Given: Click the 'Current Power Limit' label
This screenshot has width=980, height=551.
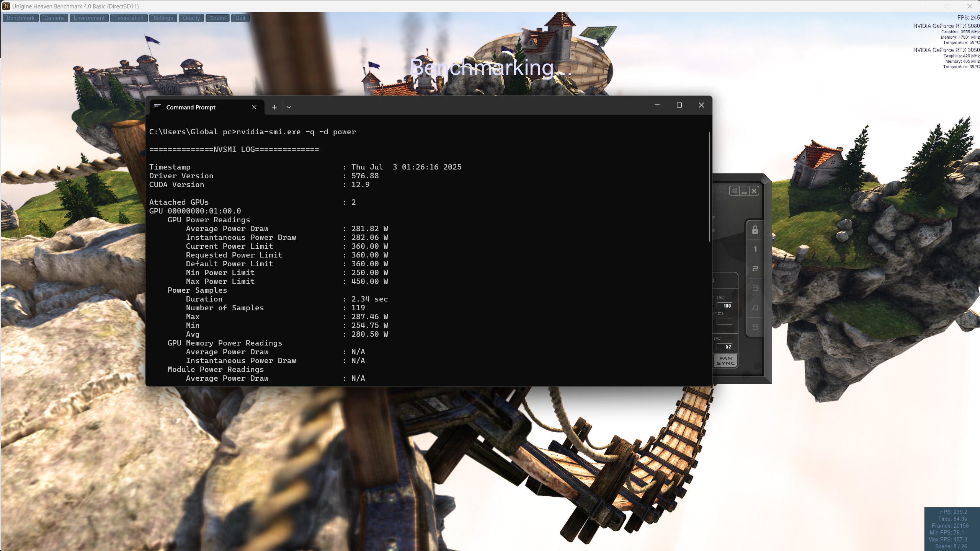Looking at the screenshot, I should click(230, 246).
